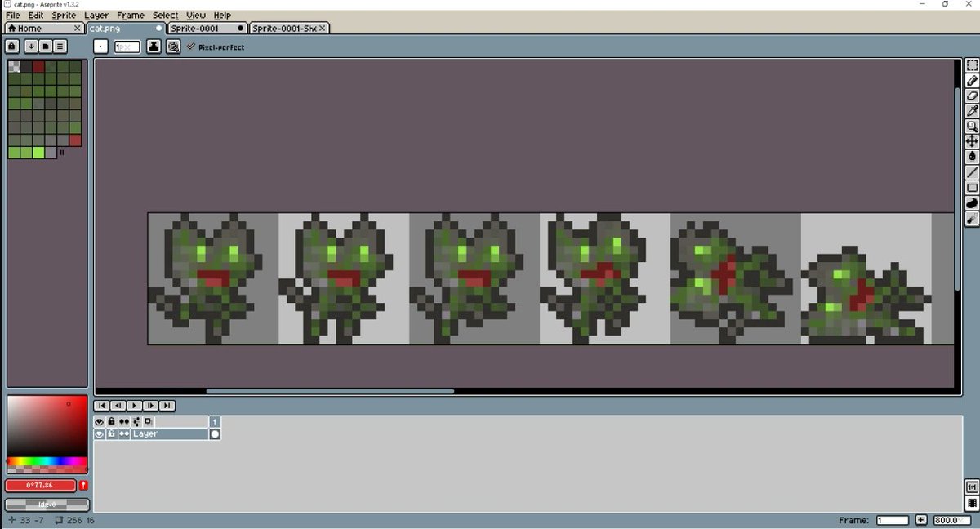Click the Frame number input field
Screen dimensions: 980x529
(893, 520)
